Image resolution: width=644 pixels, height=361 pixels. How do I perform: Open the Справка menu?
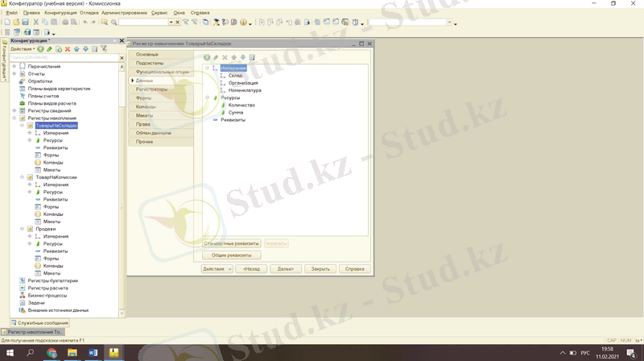coord(200,13)
